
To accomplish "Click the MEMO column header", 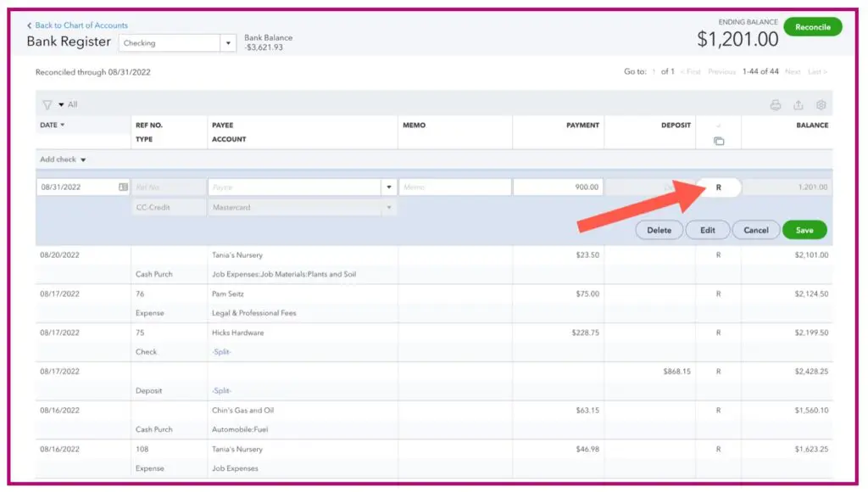I will 414,126.
